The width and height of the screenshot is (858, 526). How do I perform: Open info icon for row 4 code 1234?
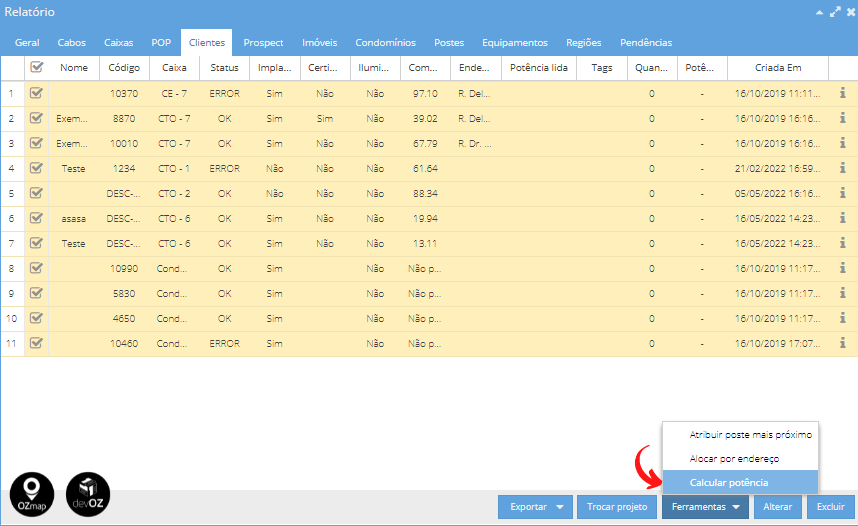(843, 169)
